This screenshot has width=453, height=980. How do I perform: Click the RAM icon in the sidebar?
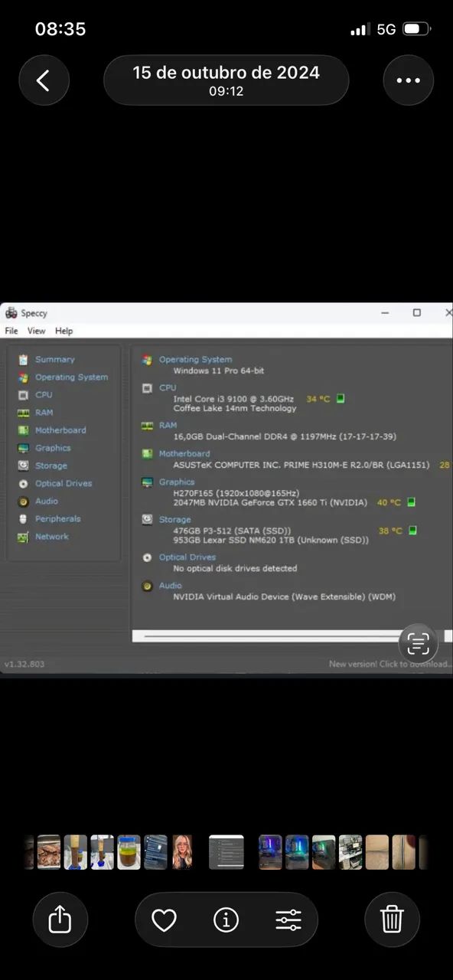pyautogui.click(x=23, y=412)
